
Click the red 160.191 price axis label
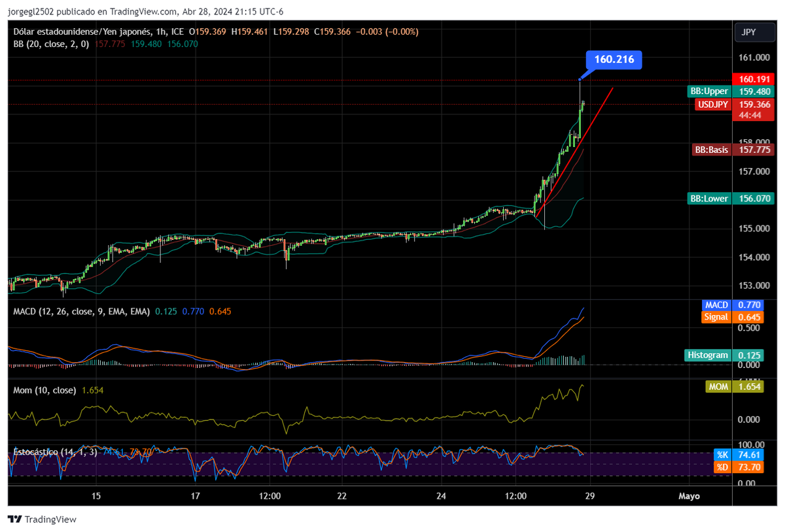tap(754, 79)
